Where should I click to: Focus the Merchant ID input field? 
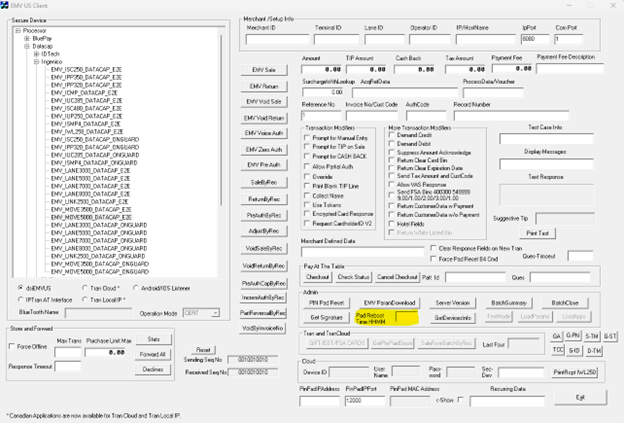(277, 39)
